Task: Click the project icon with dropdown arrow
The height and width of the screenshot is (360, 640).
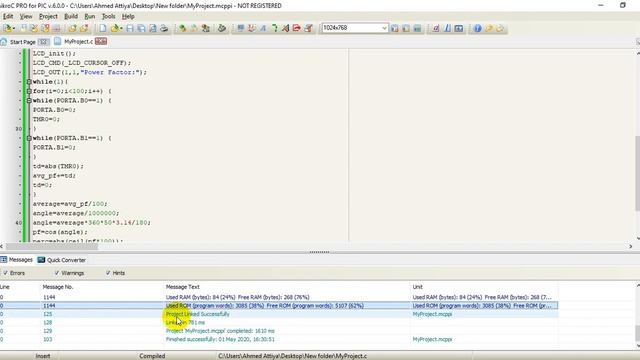Action: pyautogui.click(x=9, y=28)
